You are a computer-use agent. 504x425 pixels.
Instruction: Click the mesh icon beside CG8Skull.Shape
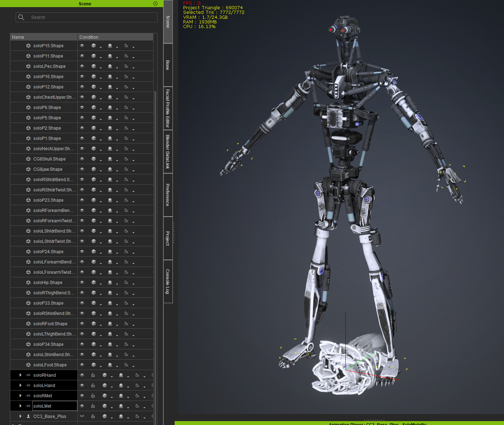pos(28,159)
